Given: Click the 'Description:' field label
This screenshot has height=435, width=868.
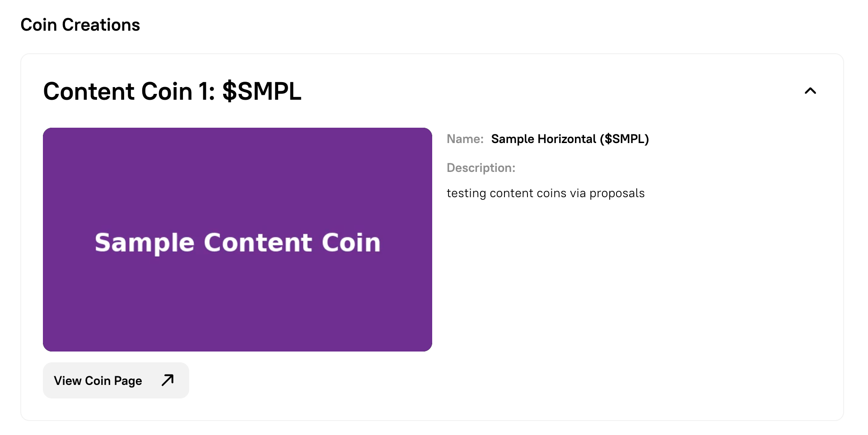Looking at the screenshot, I should coord(481,168).
